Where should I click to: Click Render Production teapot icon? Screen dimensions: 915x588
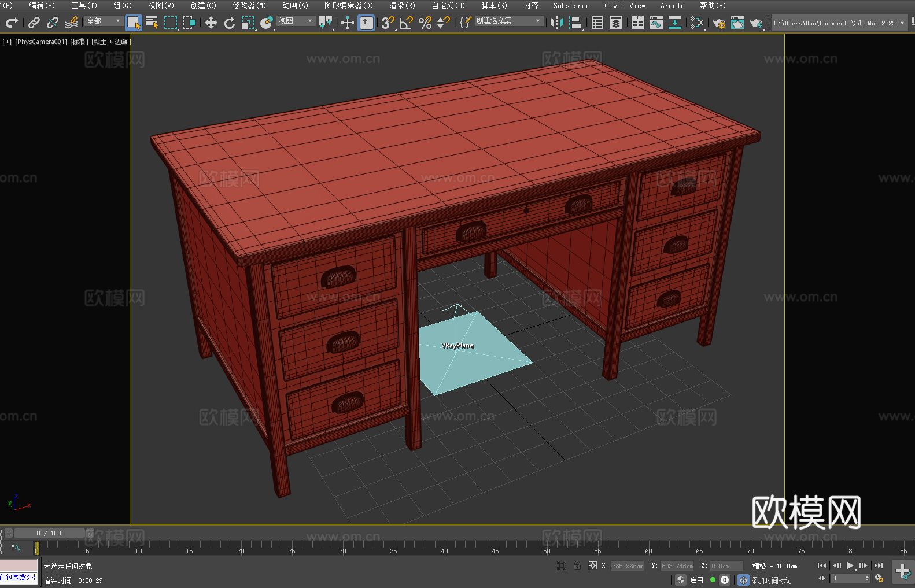756,23
